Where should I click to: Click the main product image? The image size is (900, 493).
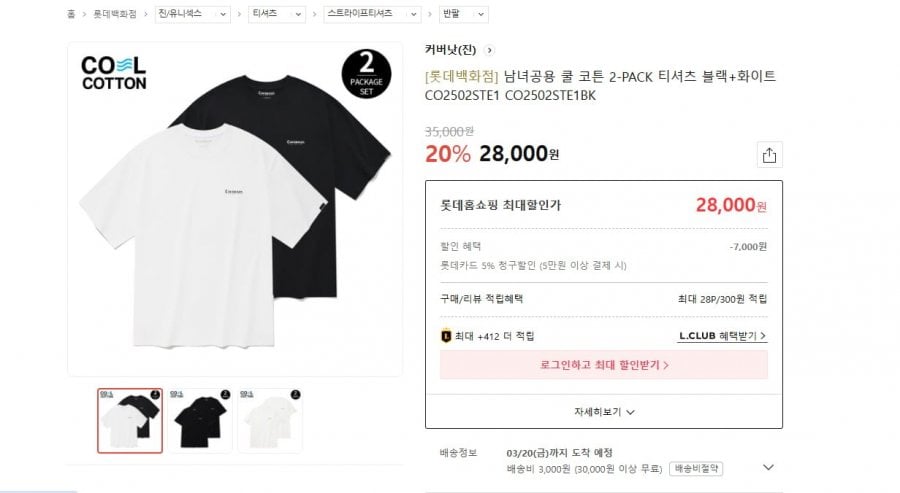point(235,209)
